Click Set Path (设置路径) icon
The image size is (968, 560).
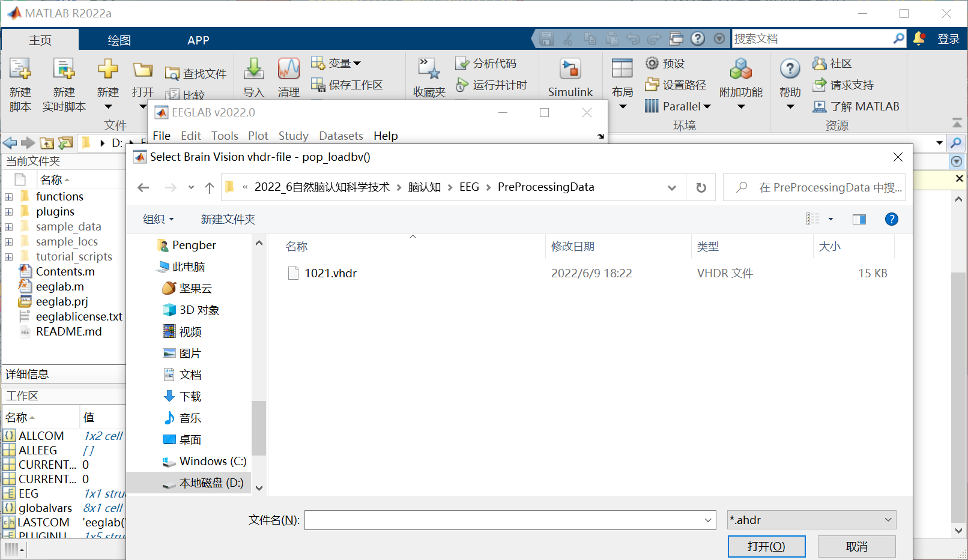click(652, 85)
